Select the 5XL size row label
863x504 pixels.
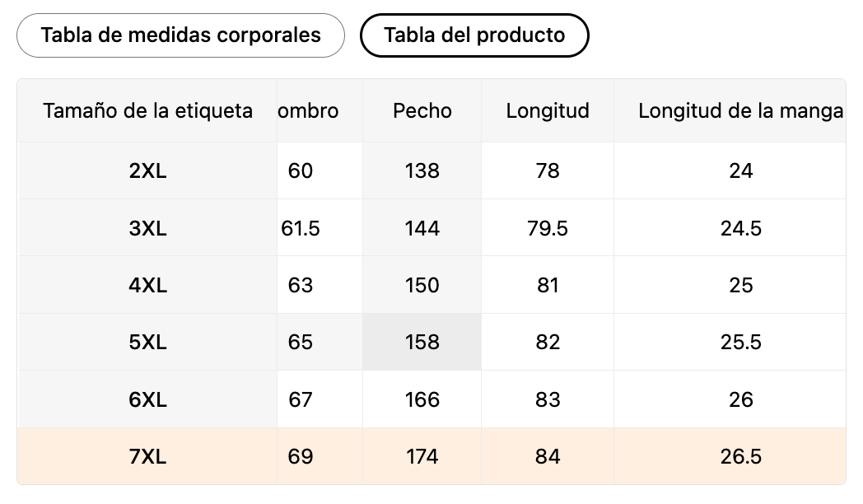tap(148, 343)
